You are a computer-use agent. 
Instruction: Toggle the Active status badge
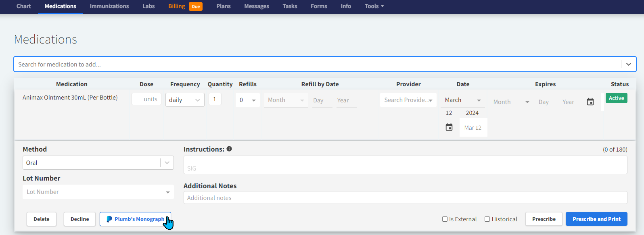tap(616, 98)
